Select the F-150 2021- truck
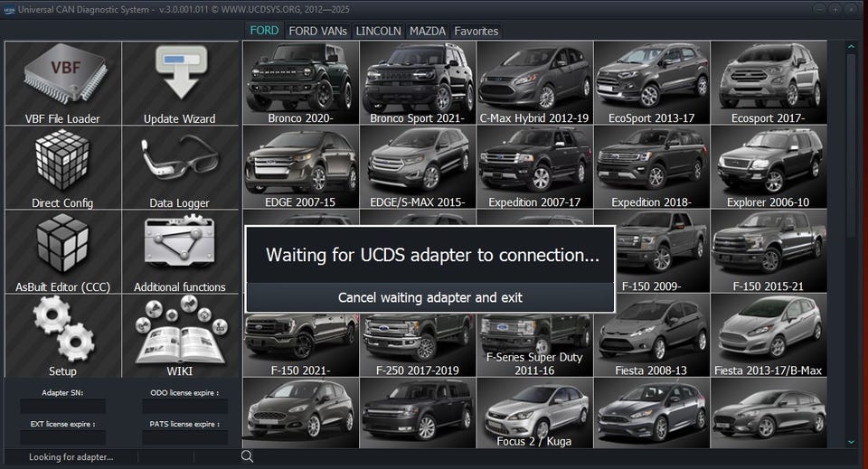Screen dimensions: 868x469 (301, 346)
